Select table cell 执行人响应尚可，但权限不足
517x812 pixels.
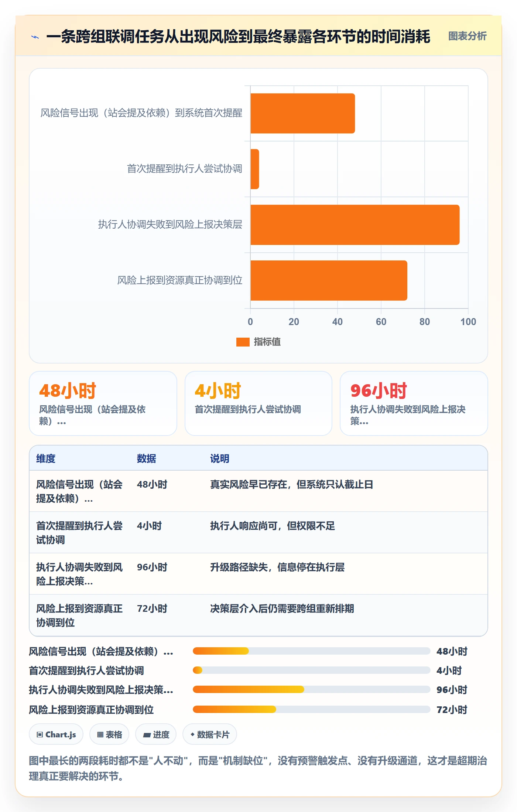coord(273,526)
